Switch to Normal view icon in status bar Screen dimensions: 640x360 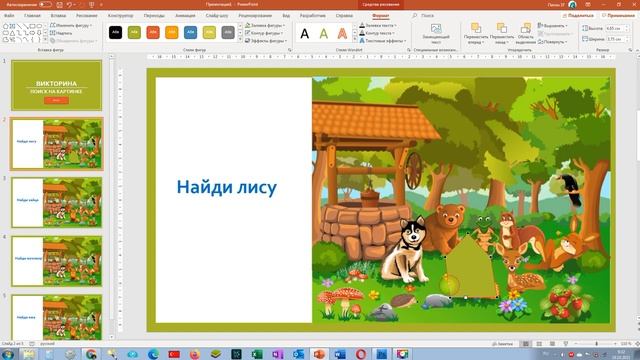pos(526,344)
